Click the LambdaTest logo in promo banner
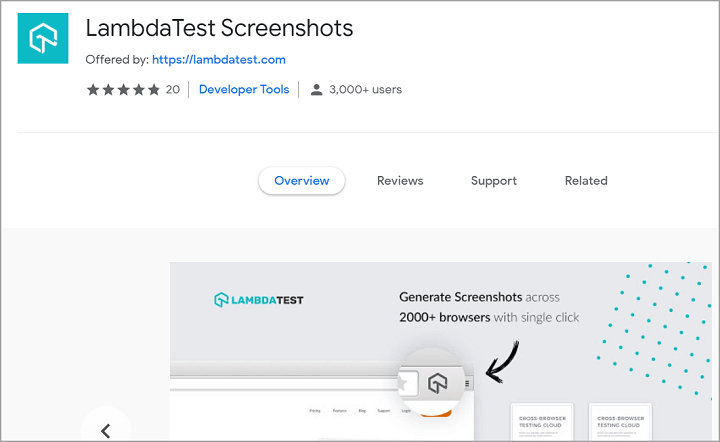Image resolution: width=720 pixels, height=442 pixels. [x=259, y=299]
